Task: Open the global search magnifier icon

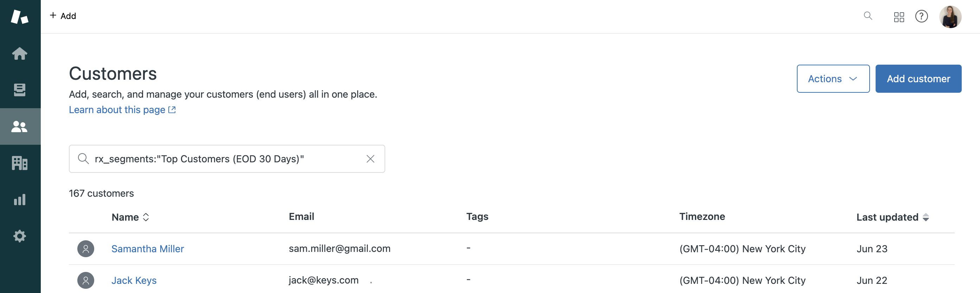Action: pos(868,16)
